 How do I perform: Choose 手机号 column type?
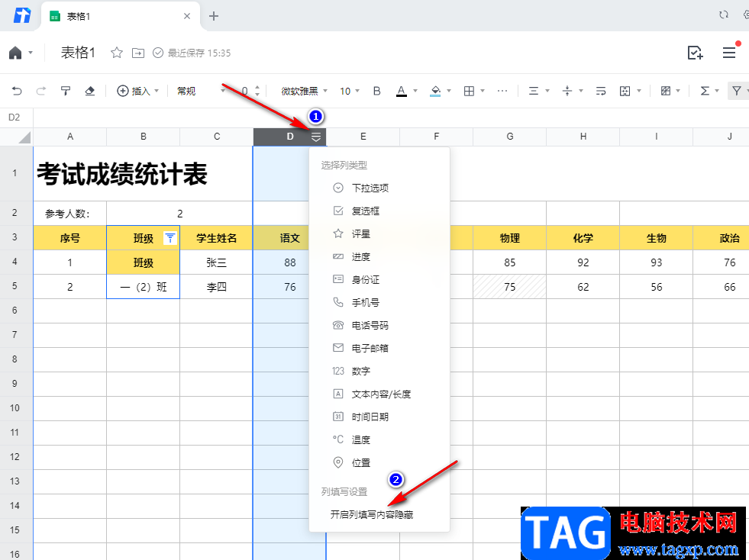(379, 303)
